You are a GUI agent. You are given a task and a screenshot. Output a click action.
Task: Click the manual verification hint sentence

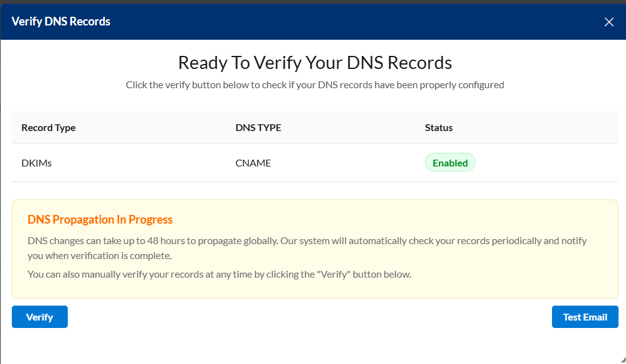coord(219,274)
